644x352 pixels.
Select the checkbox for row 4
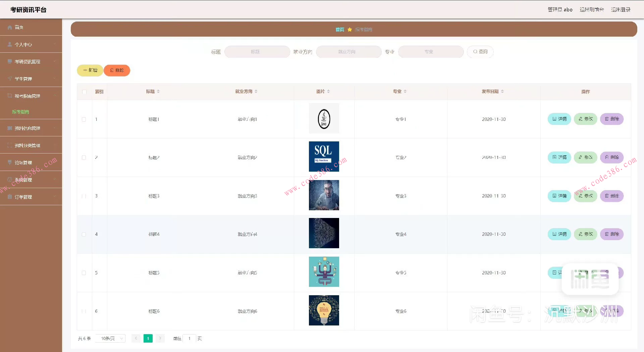pyautogui.click(x=84, y=234)
